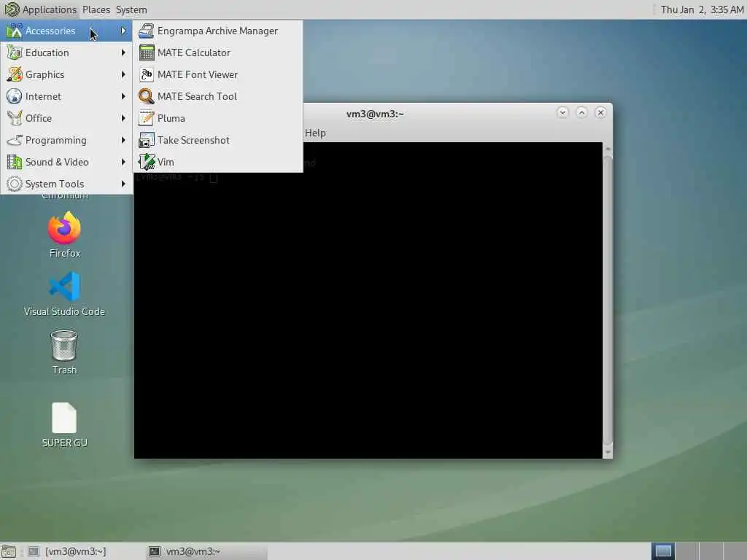Click the Engrampa archive icon
This screenshot has height=560, width=747.
coord(146,31)
